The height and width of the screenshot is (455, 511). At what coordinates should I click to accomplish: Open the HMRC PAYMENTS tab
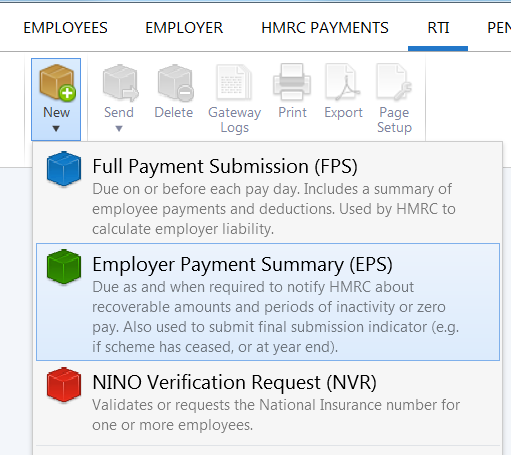[x=325, y=28]
